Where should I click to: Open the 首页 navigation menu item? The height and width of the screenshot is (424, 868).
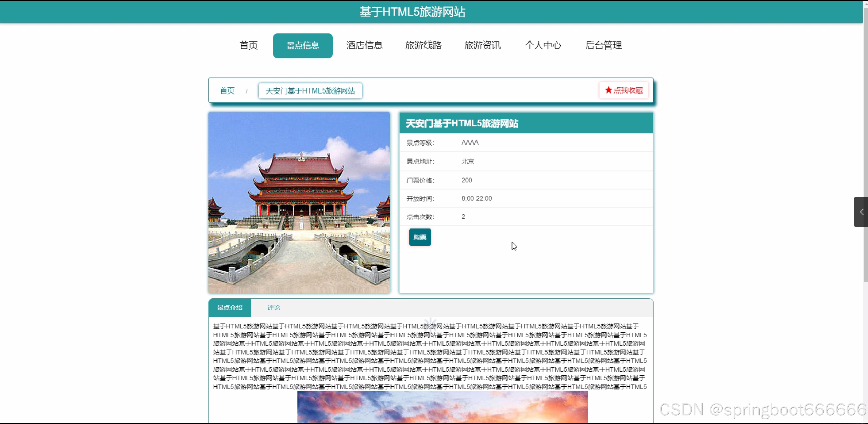pyautogui.click(x=248, y=46)
